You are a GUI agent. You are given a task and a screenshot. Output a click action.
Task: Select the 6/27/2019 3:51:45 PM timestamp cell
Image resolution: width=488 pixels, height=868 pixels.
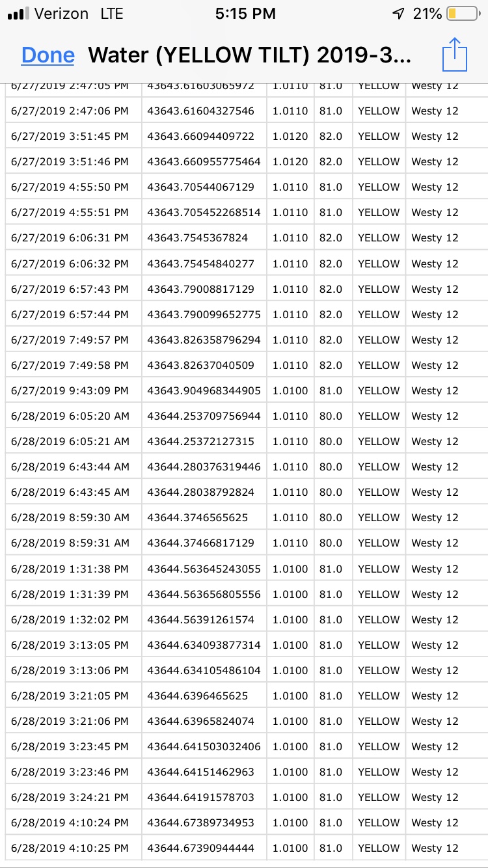click(74, 137)
